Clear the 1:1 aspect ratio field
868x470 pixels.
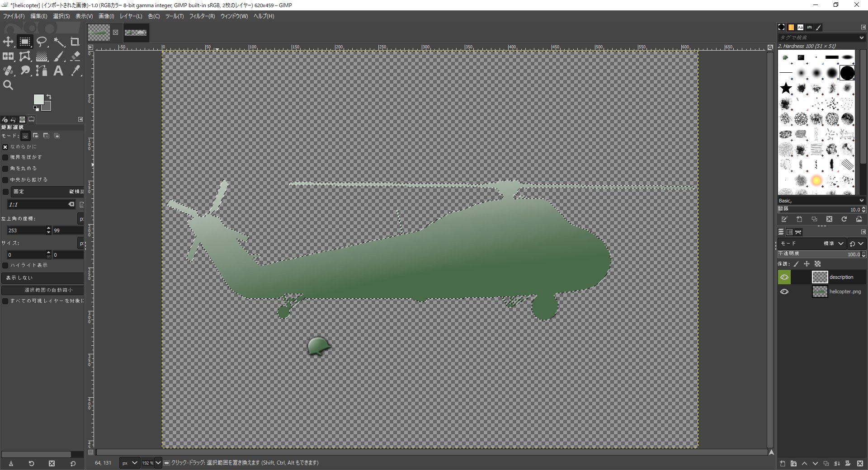pos(71,205)
